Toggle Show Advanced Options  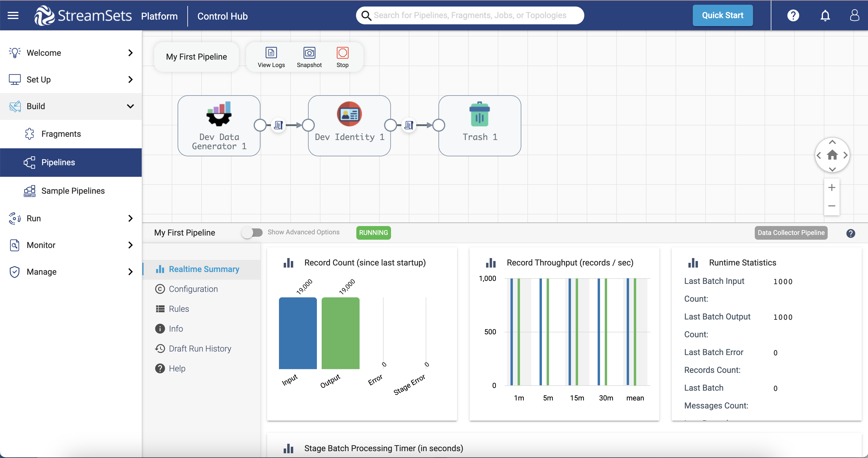click(252, 232)
